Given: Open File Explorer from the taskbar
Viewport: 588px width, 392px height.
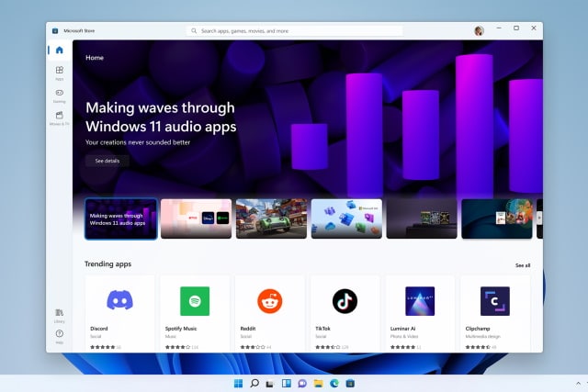Looking at the screenshot, I should click(x=318, y=382).
